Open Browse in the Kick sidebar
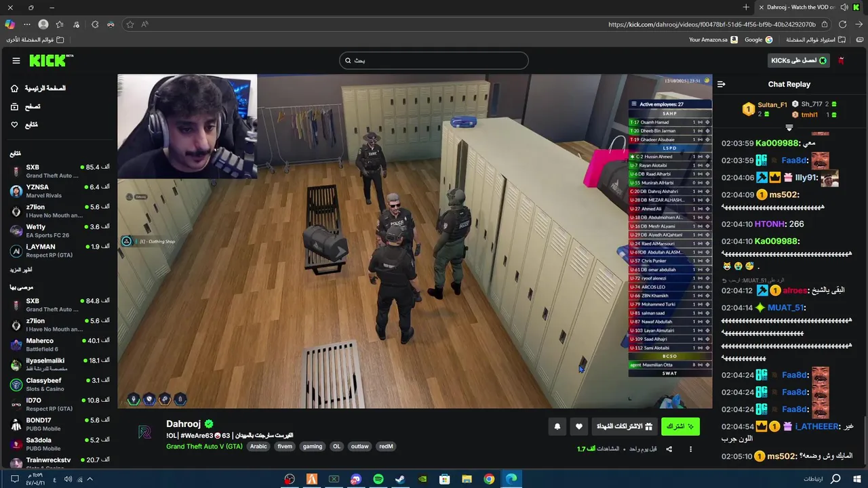The height and width of the screenshot is (488, 868). (26, 106)
